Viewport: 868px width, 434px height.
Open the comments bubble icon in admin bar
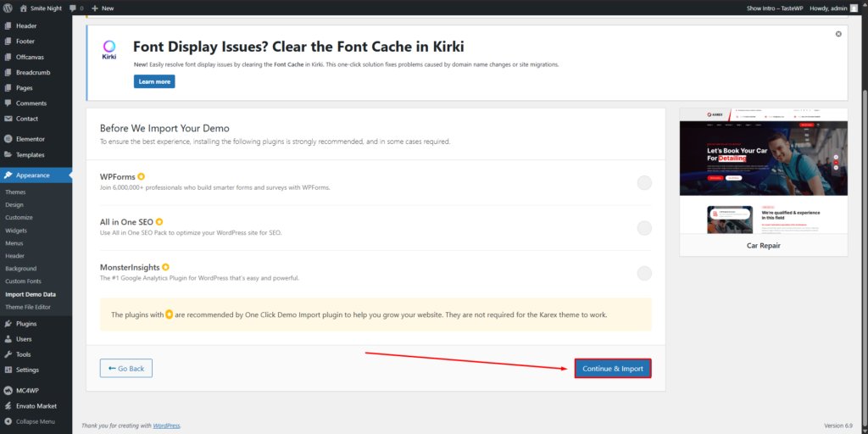74,8
